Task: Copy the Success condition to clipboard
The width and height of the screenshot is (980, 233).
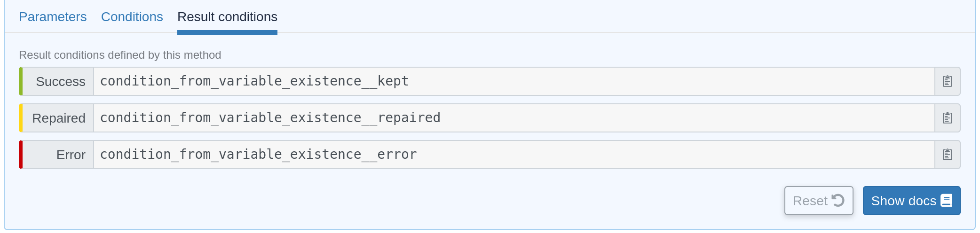Action: coord(947,81)
